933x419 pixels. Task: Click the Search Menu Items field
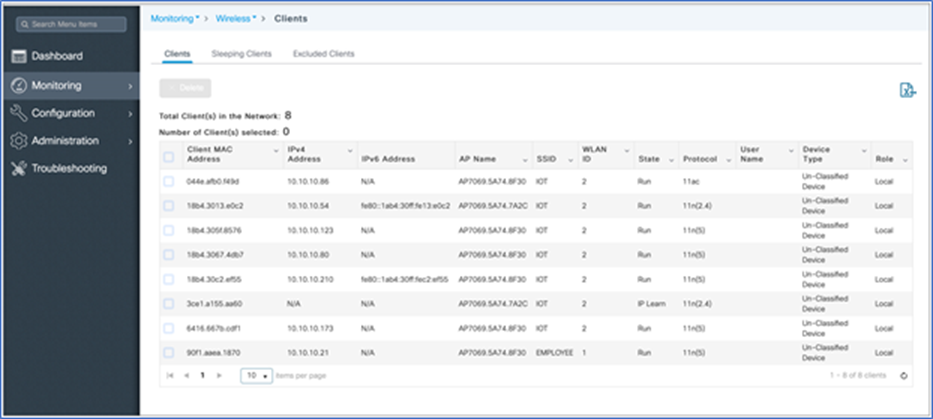pos(71,24)
